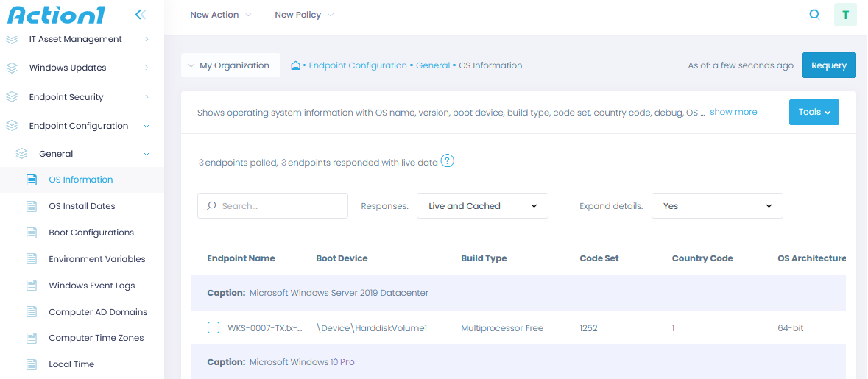Open Computer AD Domains report
This screenshot has height=379, width=868.
pyautogui.click(x=98, y=312)
